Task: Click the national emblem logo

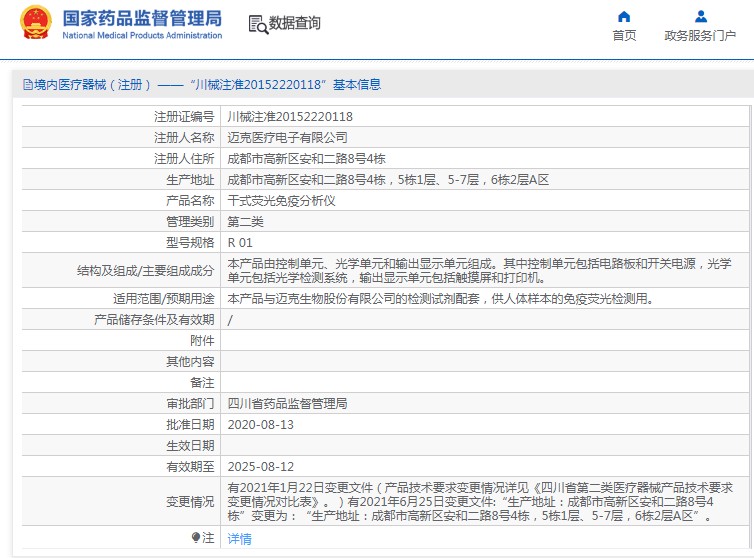Action: pyautogui.click(x=36, y=23)
